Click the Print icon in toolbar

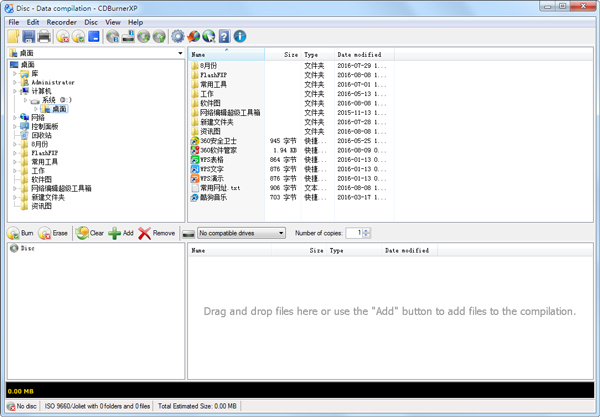pos(44,37)
